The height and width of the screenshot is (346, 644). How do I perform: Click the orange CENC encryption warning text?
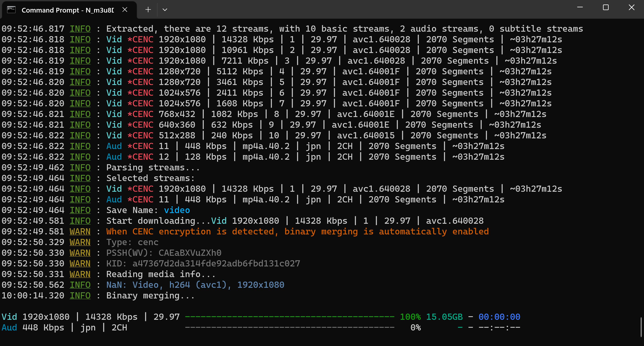click(x=297, y=231)
